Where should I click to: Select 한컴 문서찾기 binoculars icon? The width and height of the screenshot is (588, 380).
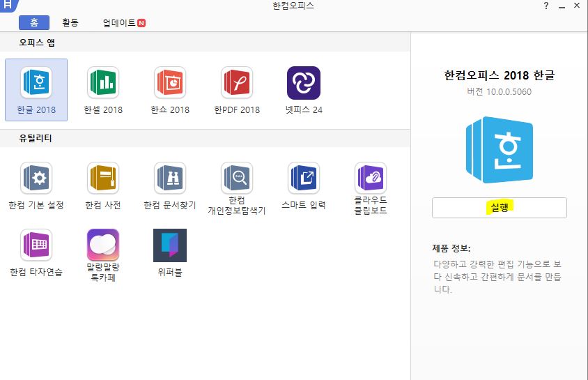[170, 178]
